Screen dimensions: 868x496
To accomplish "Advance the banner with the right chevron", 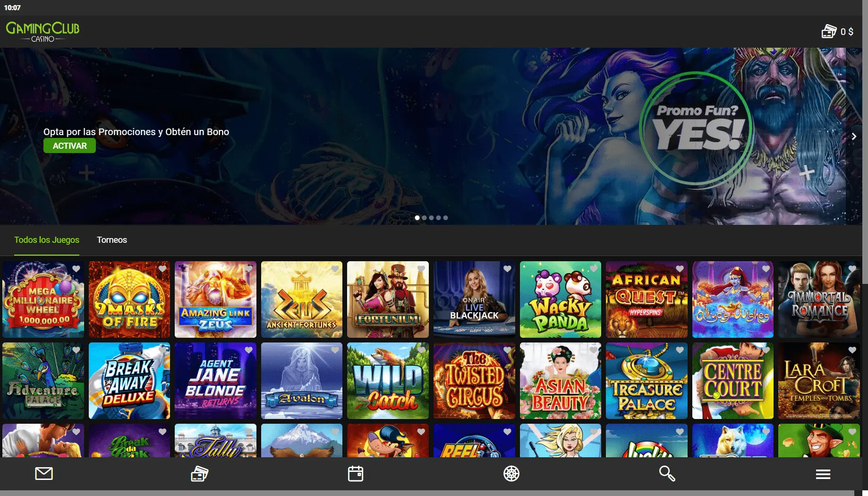I will click(854, 136).
